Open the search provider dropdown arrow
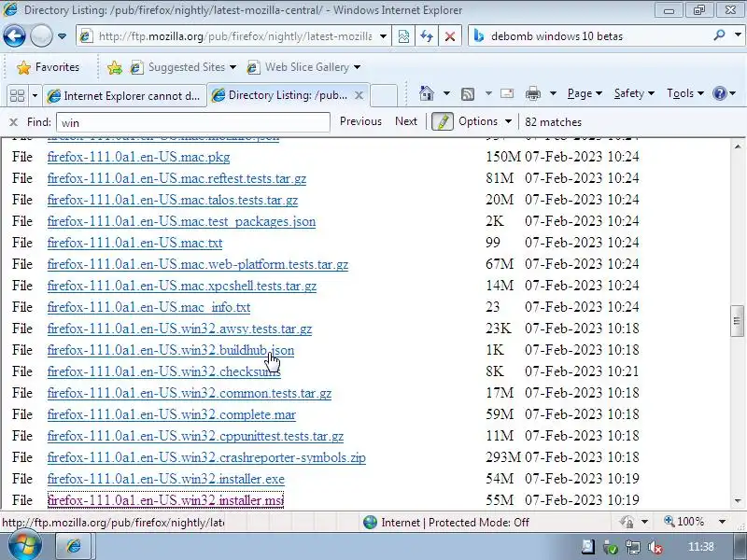 (738, 35)
